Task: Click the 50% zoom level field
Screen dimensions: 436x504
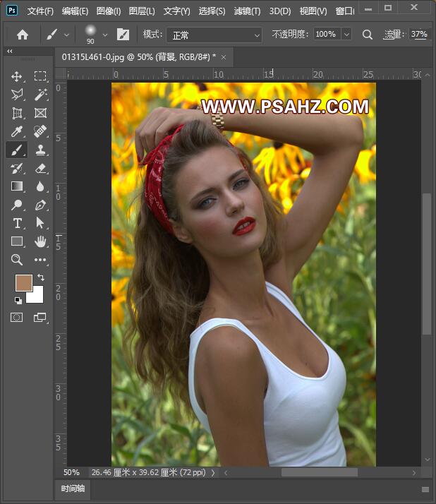Action: click(x=71, y=472)
